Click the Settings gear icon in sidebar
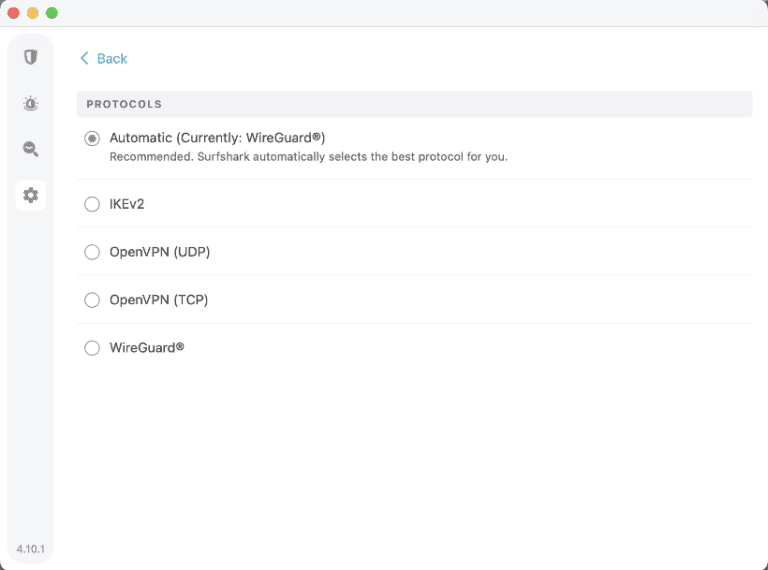Screen dimensions: 768x570 [x=31, y=195]
